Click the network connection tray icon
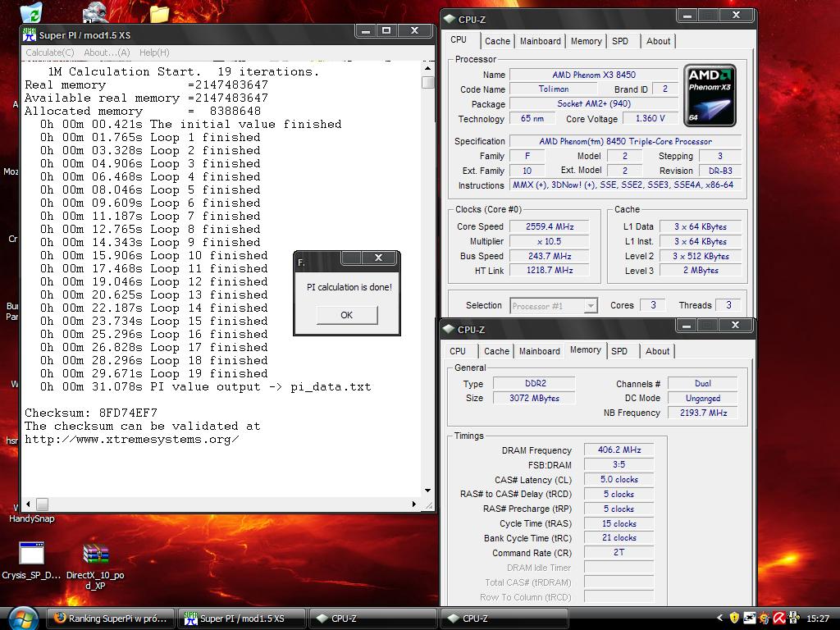 [749, 618]
